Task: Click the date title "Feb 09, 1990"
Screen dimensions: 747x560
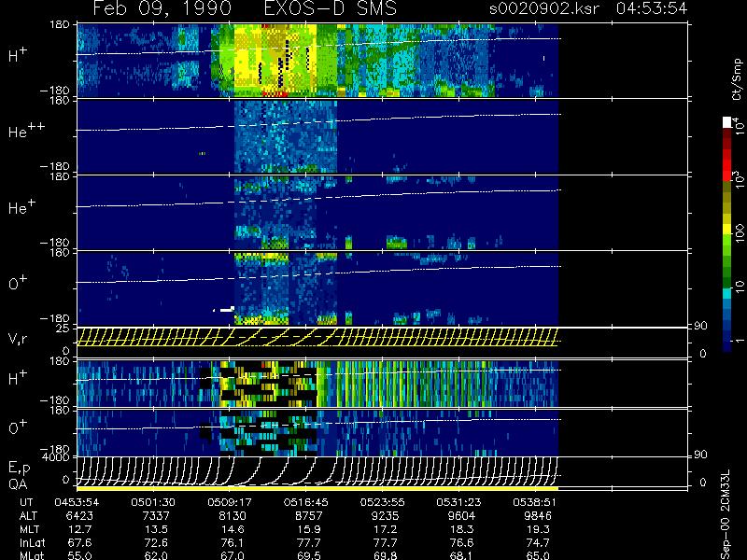Action: [x=162, y=8]
